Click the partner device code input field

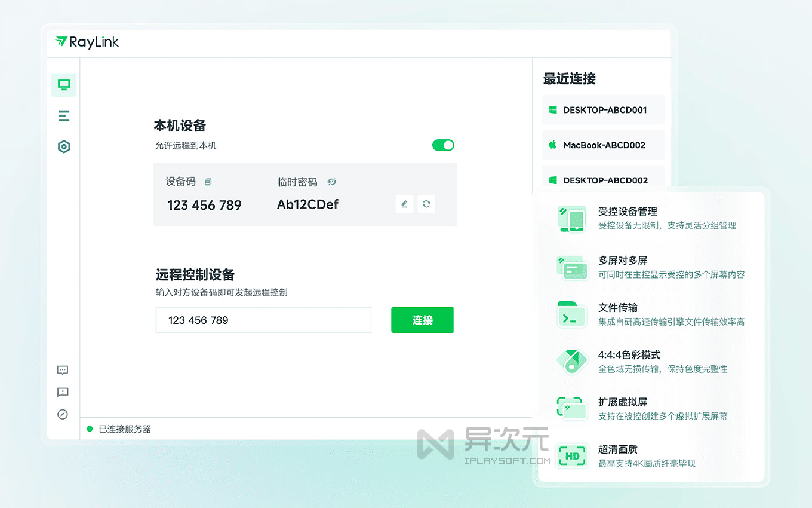pyautogui.click(x=263, y=320)
